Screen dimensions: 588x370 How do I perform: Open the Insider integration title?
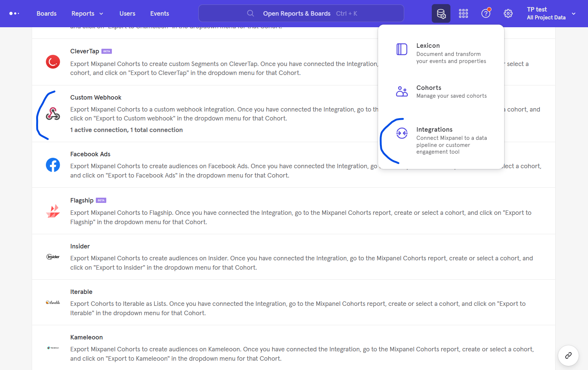80,246
